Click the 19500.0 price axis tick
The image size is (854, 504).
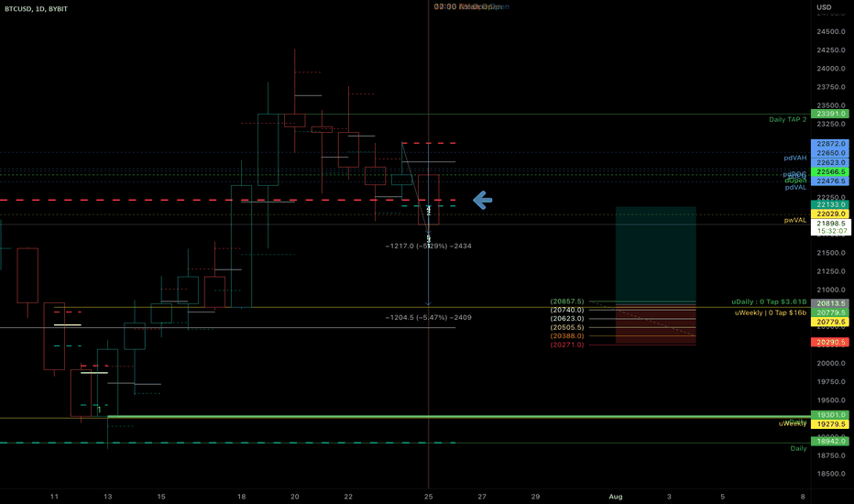(x=831, y=400)
